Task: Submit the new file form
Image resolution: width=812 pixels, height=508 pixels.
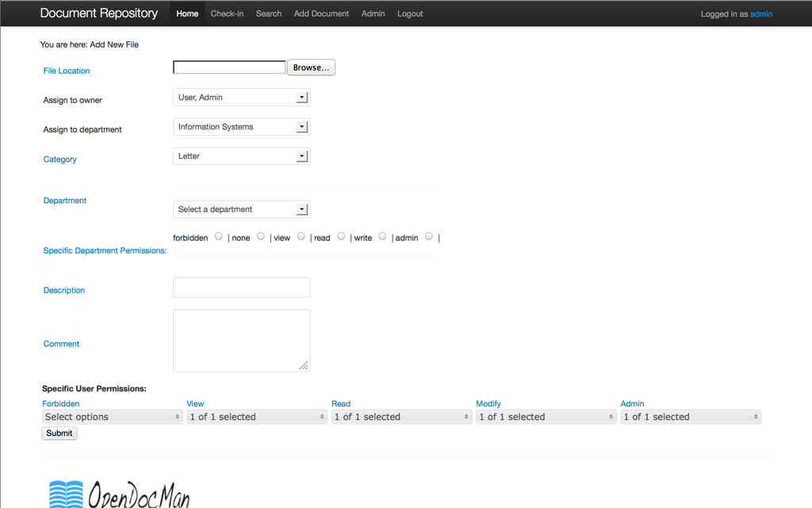Action: coord(59,433)
